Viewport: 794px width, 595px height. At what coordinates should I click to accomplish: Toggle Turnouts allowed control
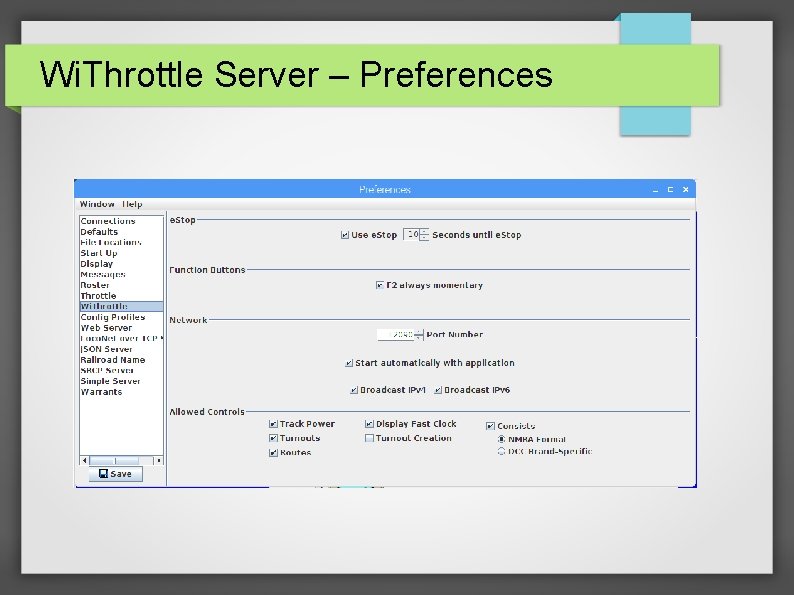click(273, 438)
